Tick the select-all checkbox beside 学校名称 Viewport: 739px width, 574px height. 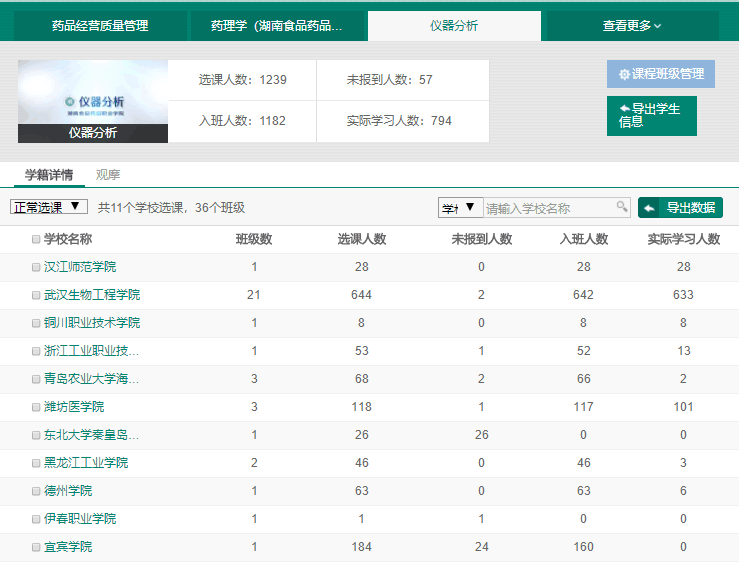[x=36, y=240]
